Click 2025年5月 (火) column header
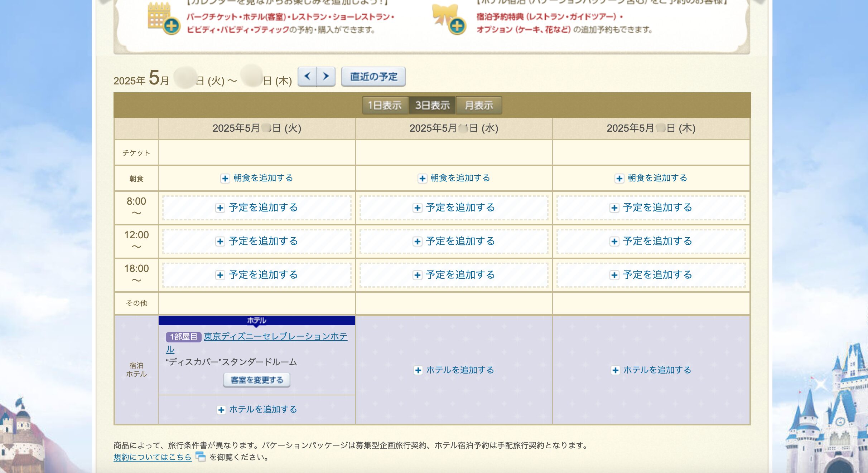Image resolution: width=868 pixels, height=473 pixels. click(257, 128)
